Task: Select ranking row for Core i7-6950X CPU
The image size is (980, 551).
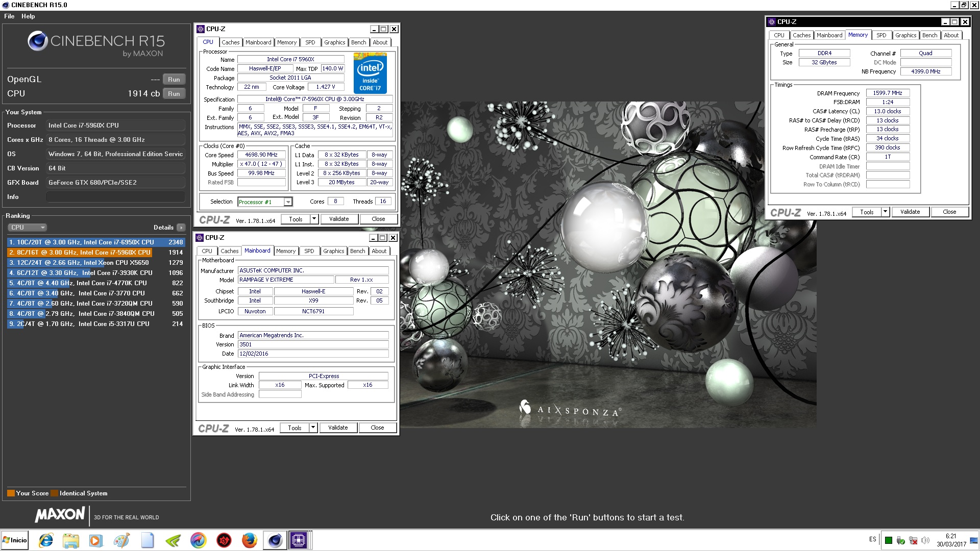Action: (x=95, y=242)
